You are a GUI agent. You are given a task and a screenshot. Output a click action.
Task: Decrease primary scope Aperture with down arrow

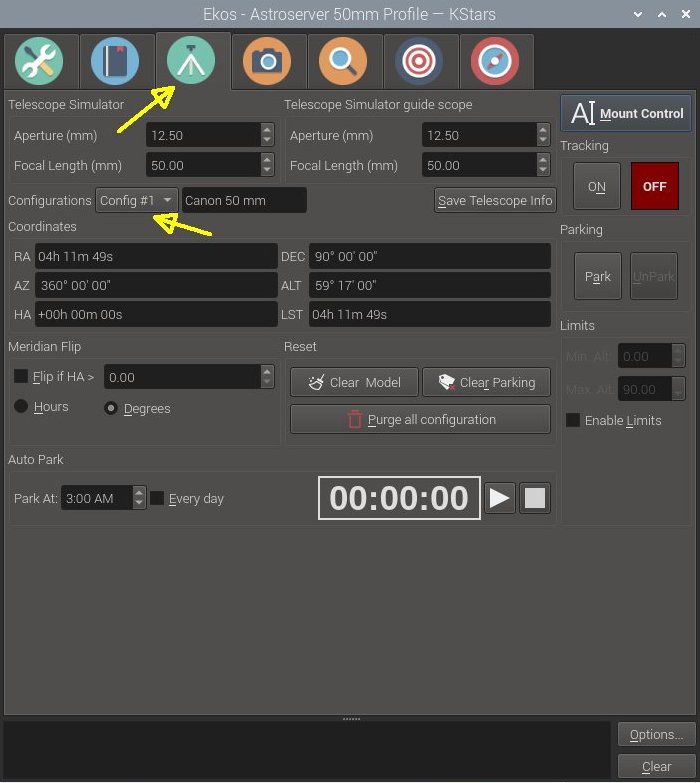267,141
